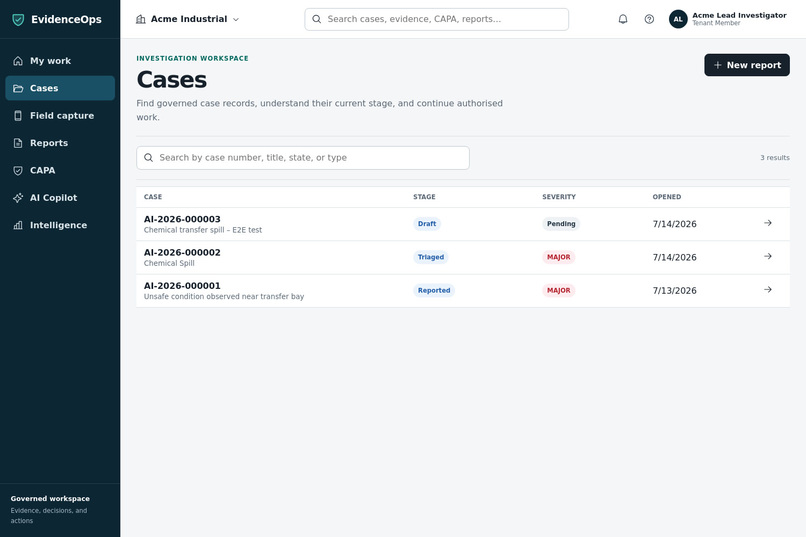Click the Pending severity badge
The width and height of the screenshot is (806, 537).
point(561,224)
